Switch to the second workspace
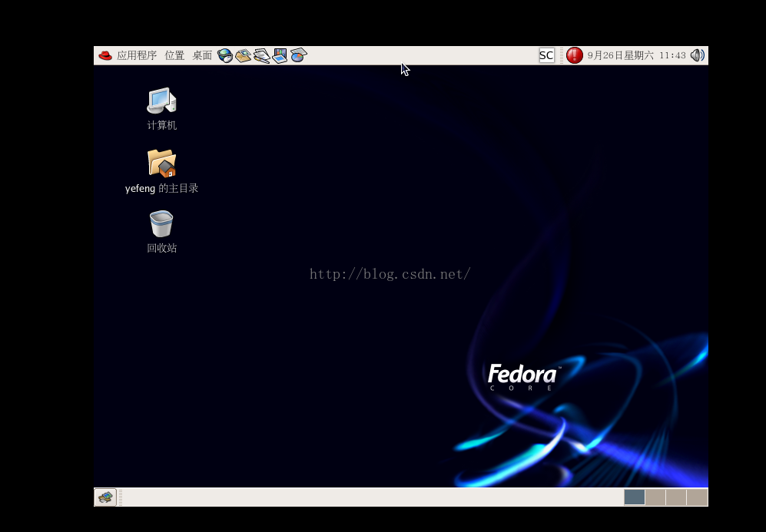Screen dimensions: 766x532 tap(655, 497)
